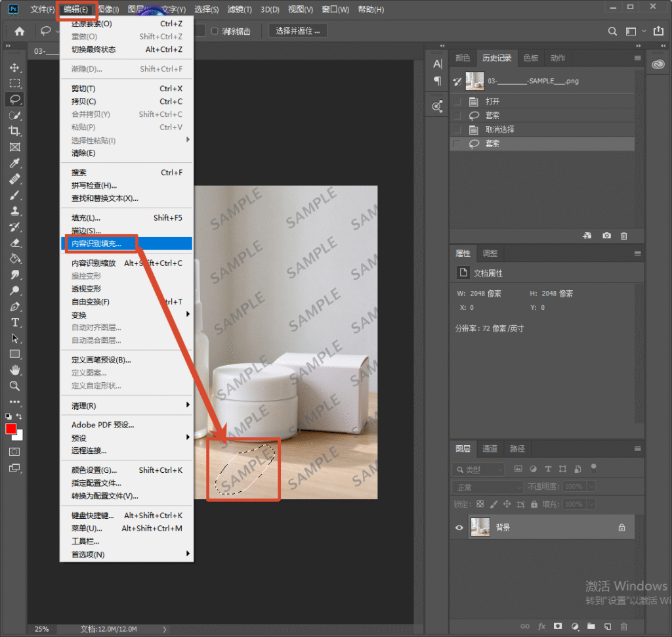Image resolution: width=672 pixels, height=637 pixels.
Task: Expand the 变换 submenu
Action: [x=127, y=315]
